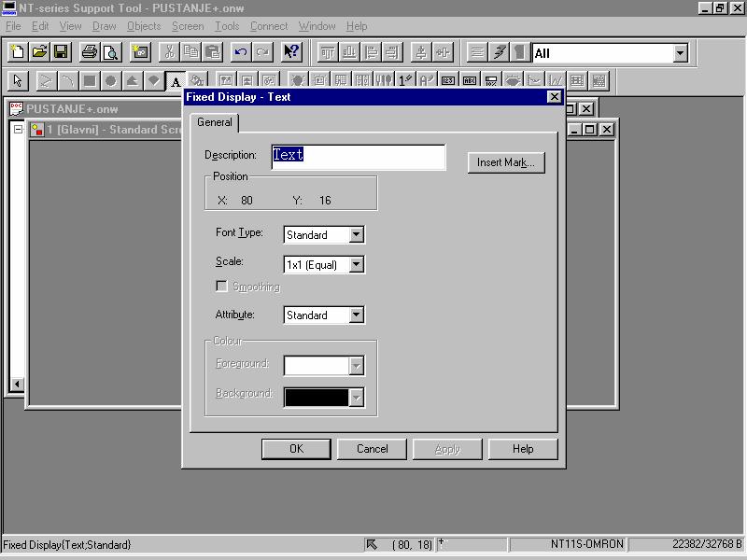Click the Foreground colour swatch
The width and height of the screenshot is (747, 560).
[x=317, y=366]
